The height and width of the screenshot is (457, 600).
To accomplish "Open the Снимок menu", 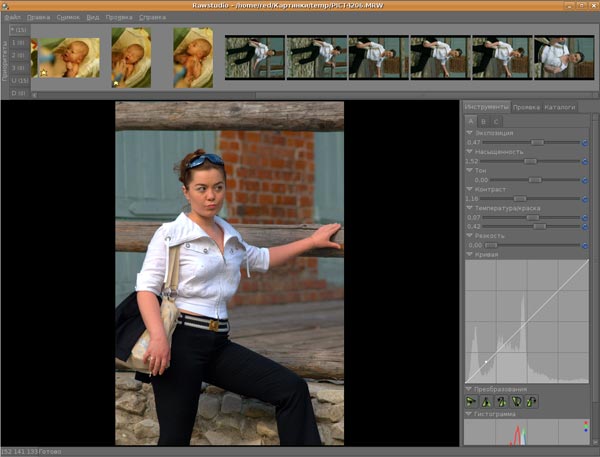I will (68, 17).
